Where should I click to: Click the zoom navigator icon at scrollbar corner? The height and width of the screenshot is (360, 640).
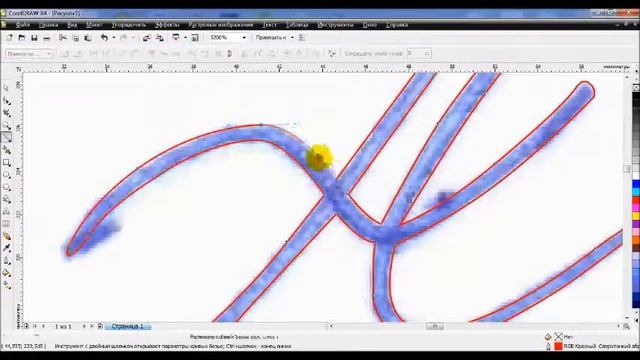[626, 327]
